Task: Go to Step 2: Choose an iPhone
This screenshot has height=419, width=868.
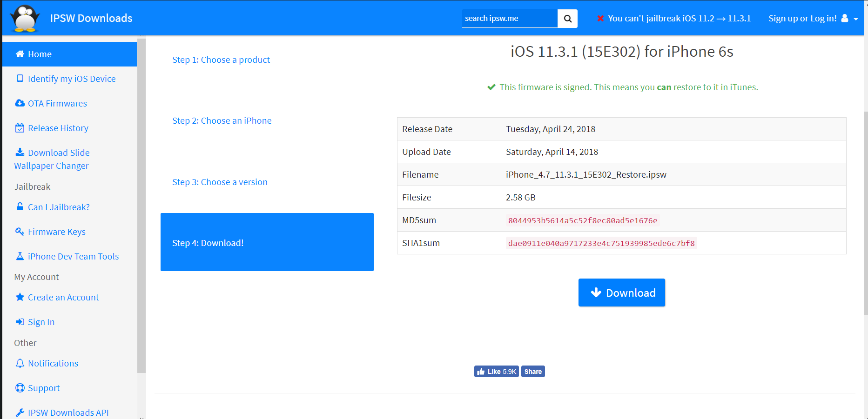Action: [222, 120]
